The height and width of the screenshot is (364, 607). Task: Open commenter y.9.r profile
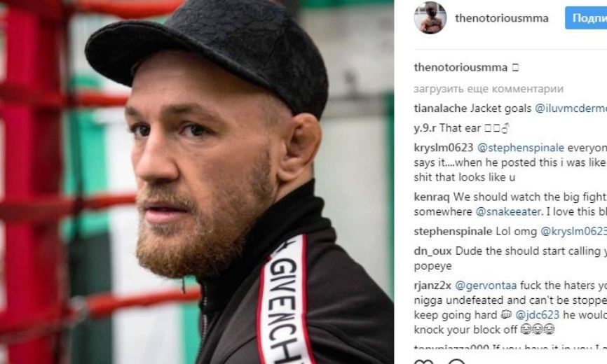point(425,128)
